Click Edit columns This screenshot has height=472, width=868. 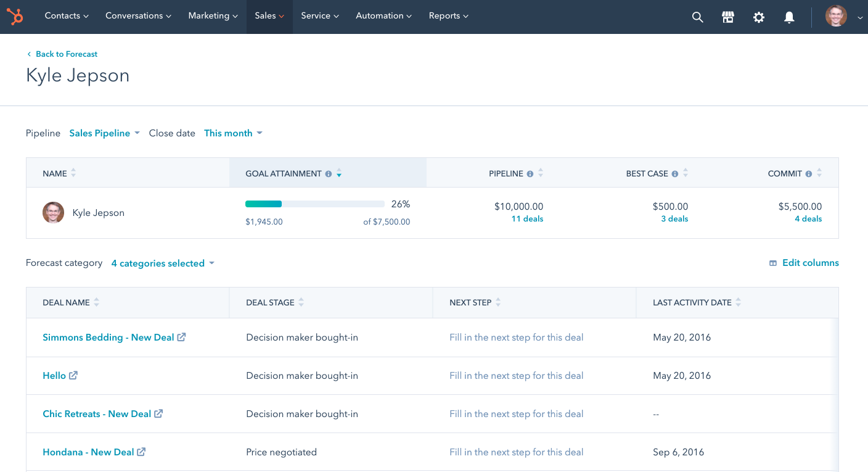click(x=804, y=263)
